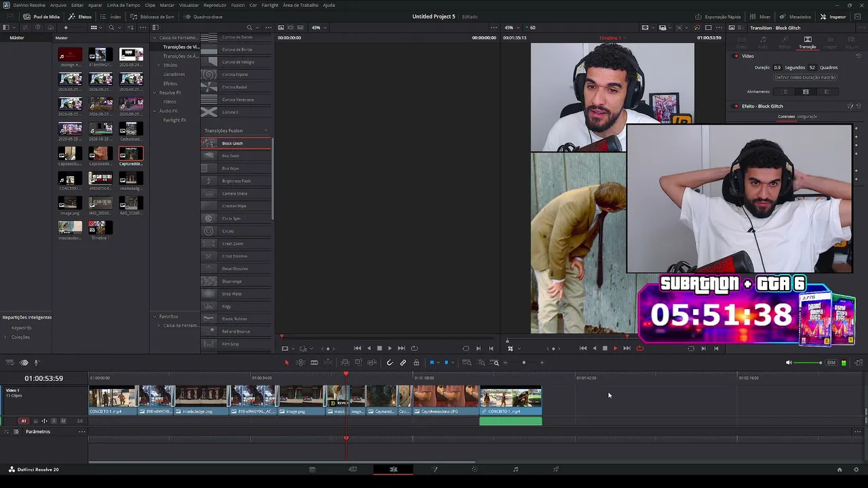Collapse the Caixa de Ferramentas tree
868x488 pixels.
[154, 38]
